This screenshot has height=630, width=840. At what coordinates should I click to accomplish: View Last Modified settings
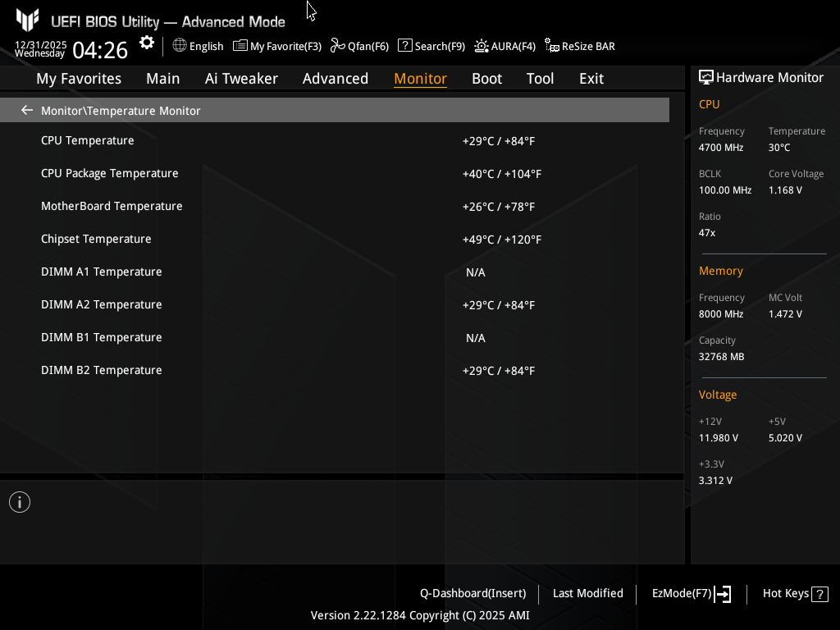[x=587, y=593]
